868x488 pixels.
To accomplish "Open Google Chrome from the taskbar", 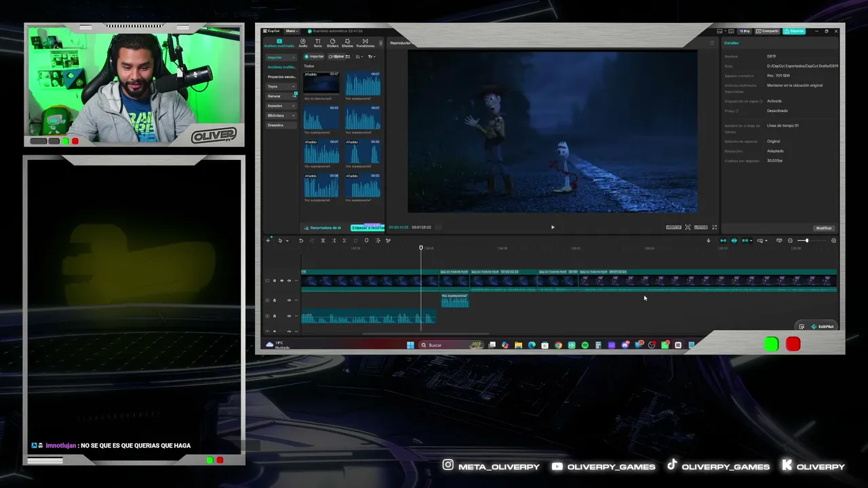I will click(558, 345).
